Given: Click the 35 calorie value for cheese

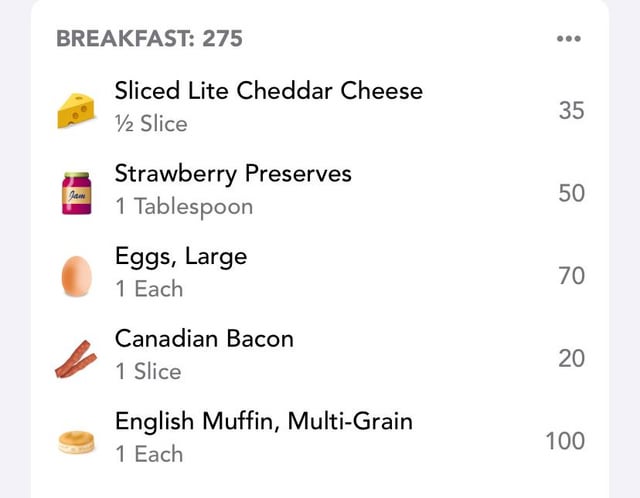Looking at the screenshot, I should (x=571, y=110).
